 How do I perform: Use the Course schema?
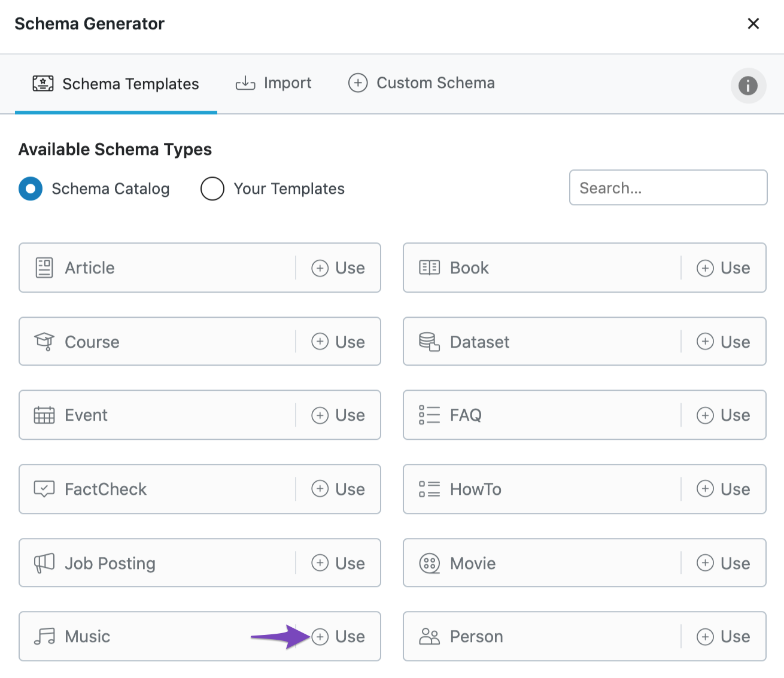(338, 342)
